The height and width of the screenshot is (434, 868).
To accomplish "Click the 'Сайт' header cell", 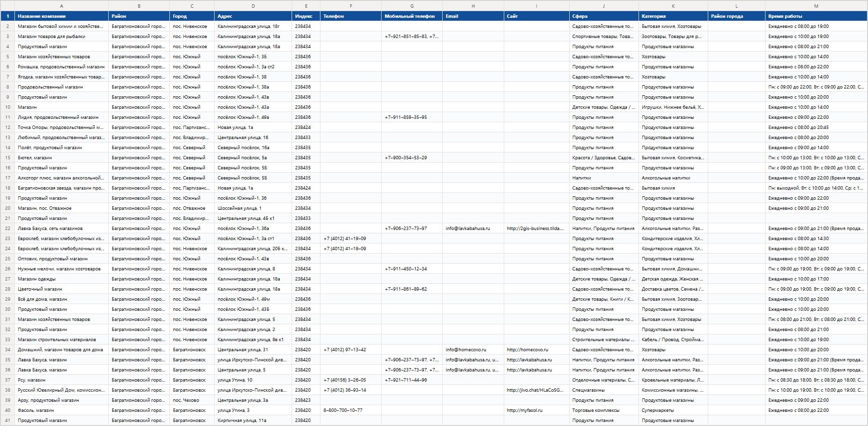I will pos(536,16).
